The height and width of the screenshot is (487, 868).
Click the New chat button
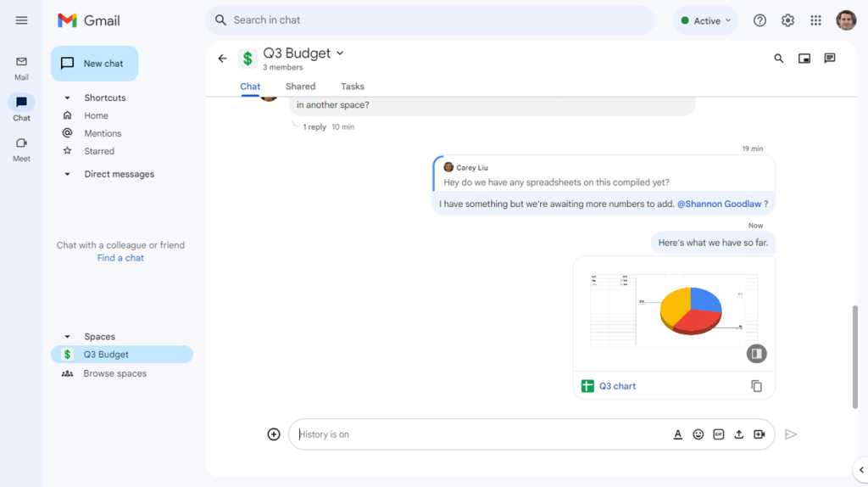point(95,64)
